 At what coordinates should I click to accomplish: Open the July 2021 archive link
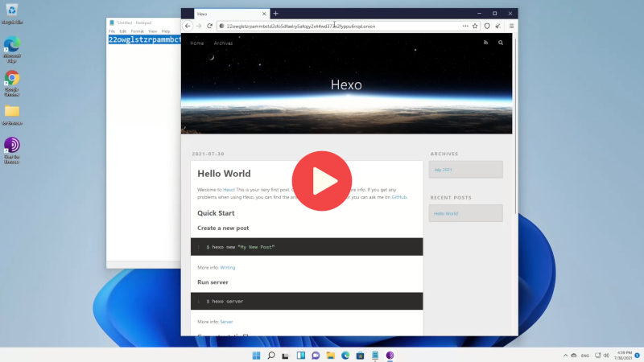click(443, 170)
